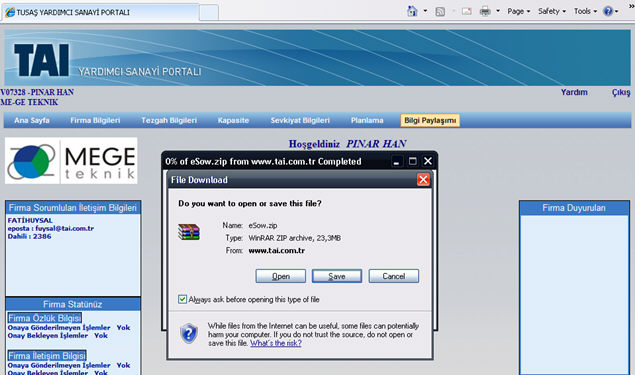The width and height of the screenshot is (635, 375).
Task: Click the ME-GE TEKNIK company text
Action: [x=29, y=102]
